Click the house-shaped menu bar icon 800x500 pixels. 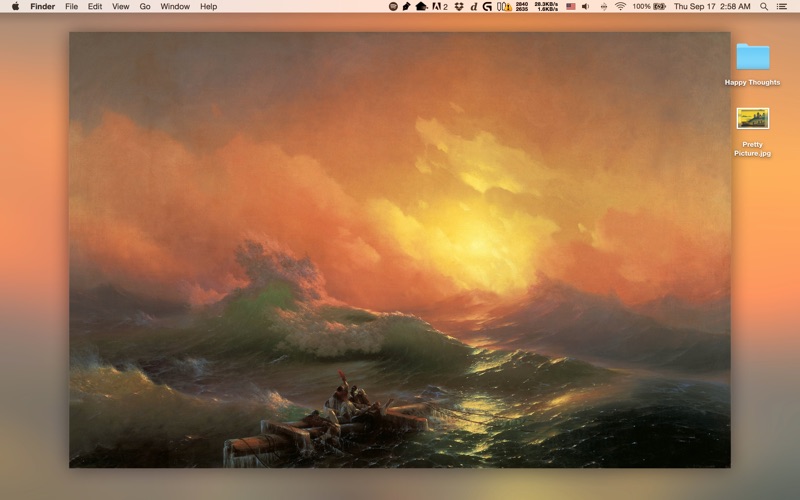click(x=421, y=7)
